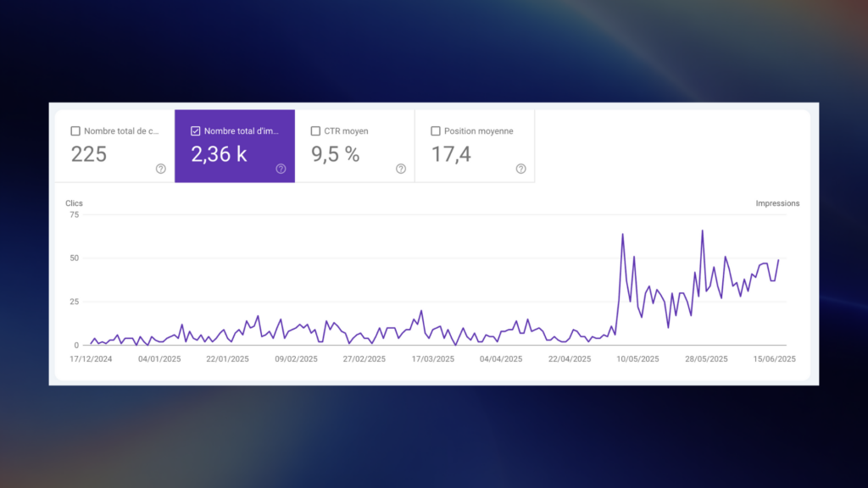
Task: Open help icon on CTR moyen card
Action: pos(401,169)
